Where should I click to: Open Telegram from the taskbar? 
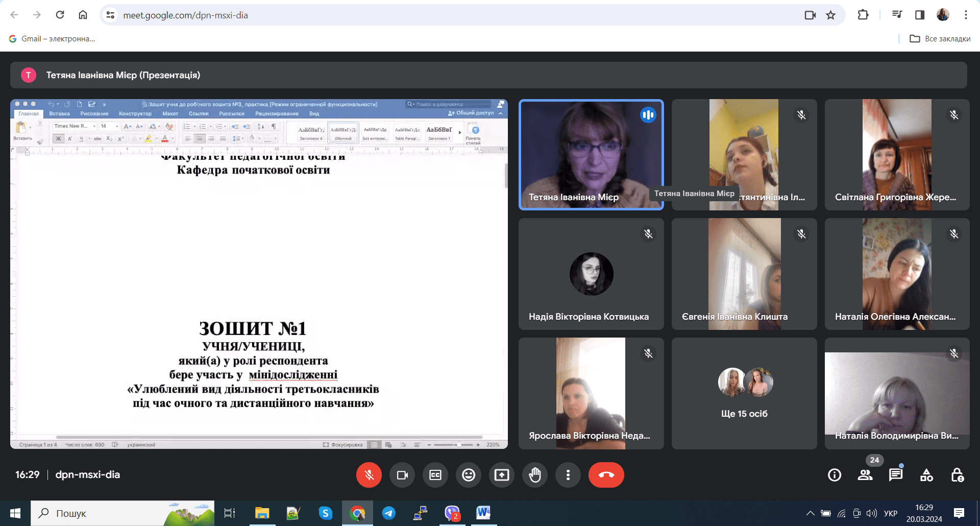[389, 513]
